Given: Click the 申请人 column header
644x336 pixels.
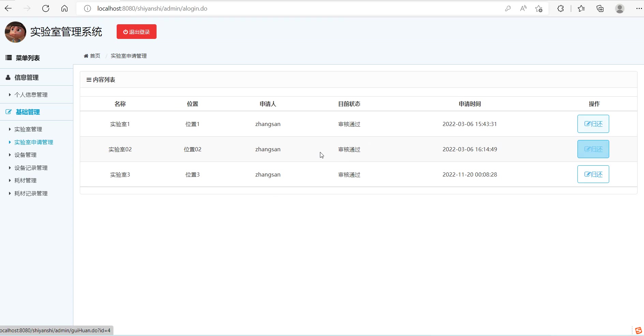Looking at the screenshot, I should coord(268,104).
